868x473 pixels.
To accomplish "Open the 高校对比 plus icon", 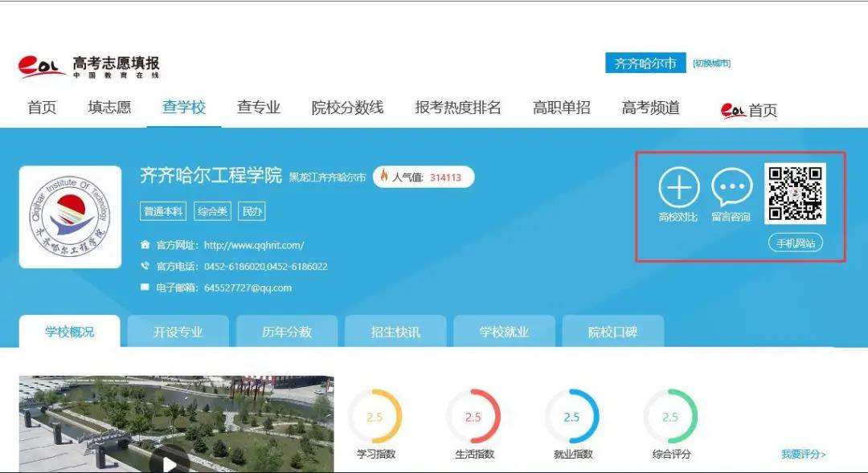I will [678, 187].
